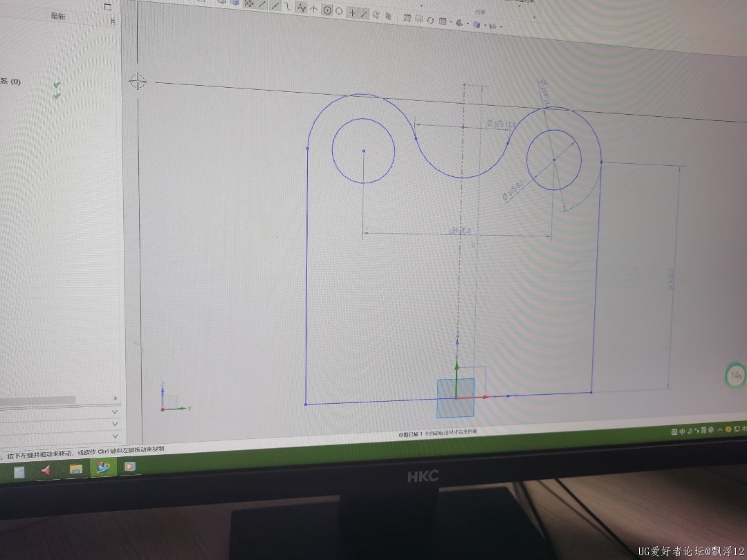This screenshot has width=747, height=560.
Task: Click the right arrow of navigator scrollbar
Action: pyautogui.click(x=115, y=398)
